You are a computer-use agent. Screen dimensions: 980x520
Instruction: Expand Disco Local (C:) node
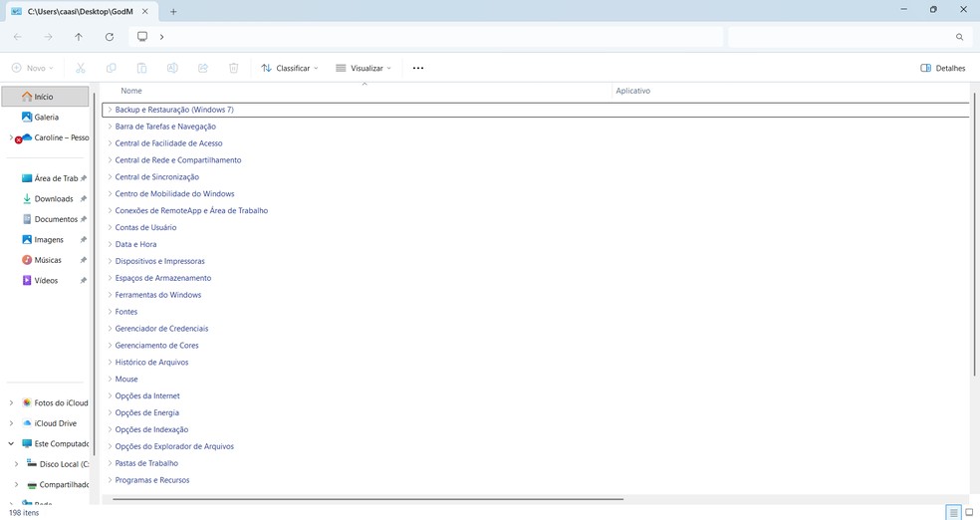[16, 464]
